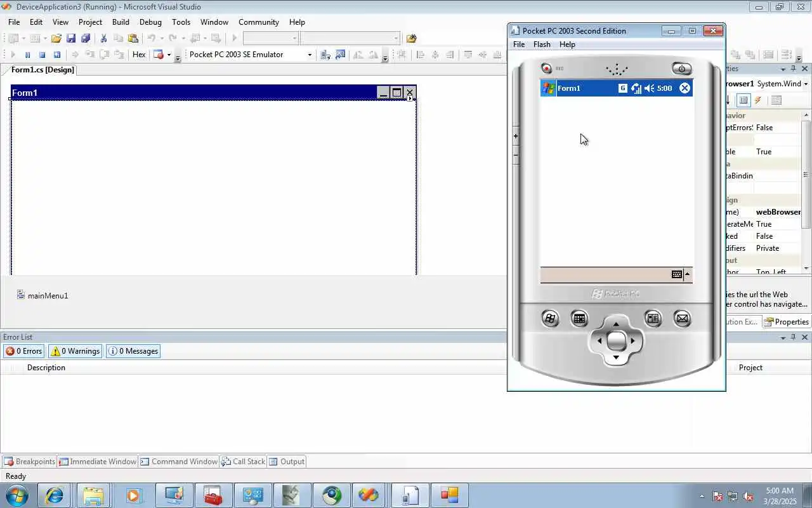The height and width of the screenshot is (508, 812).
Task: Open the Breakpoints tab
Action: pyautogui.click(x=29, y=462)
